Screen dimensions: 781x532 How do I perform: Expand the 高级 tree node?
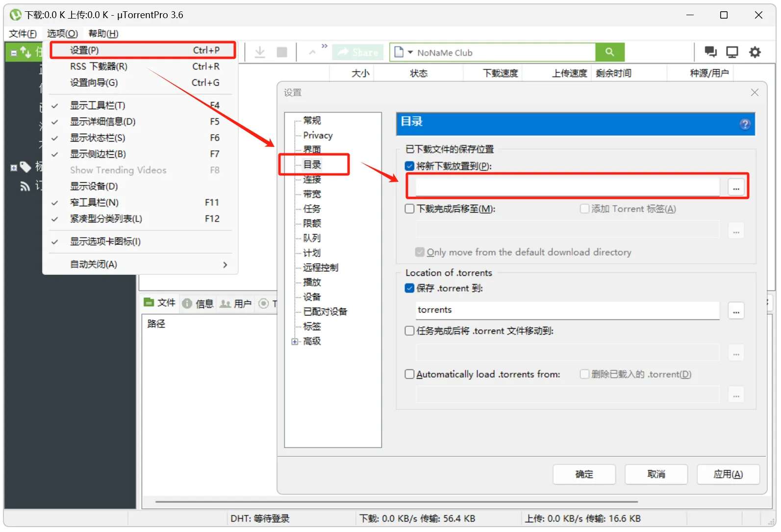295,341
